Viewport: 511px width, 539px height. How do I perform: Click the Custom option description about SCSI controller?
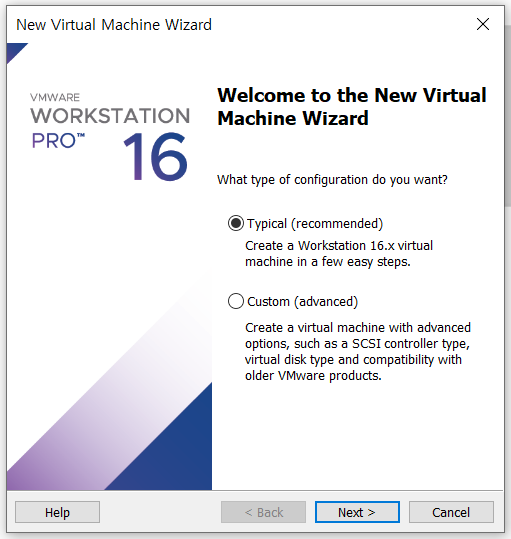(358, 352)
